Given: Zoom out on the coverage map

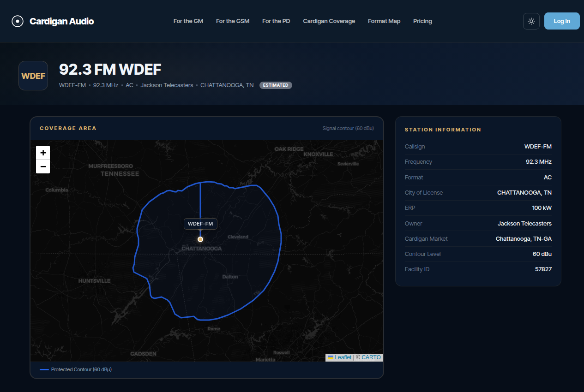Looking at the screenshot, I should click(x=43, y=166).
